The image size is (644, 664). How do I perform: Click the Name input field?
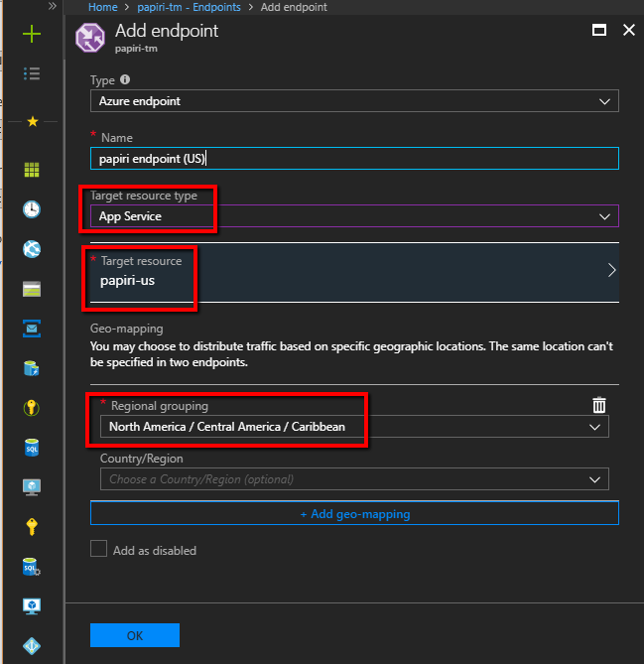354,159
